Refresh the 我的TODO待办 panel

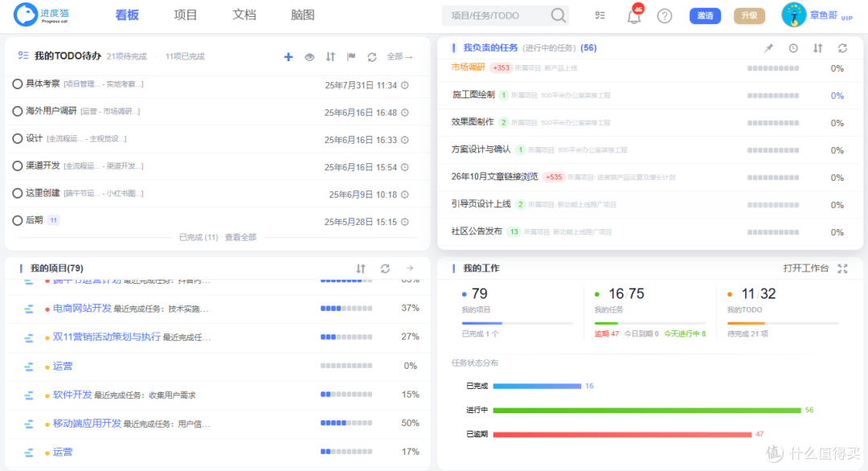(x=372, y=56)
